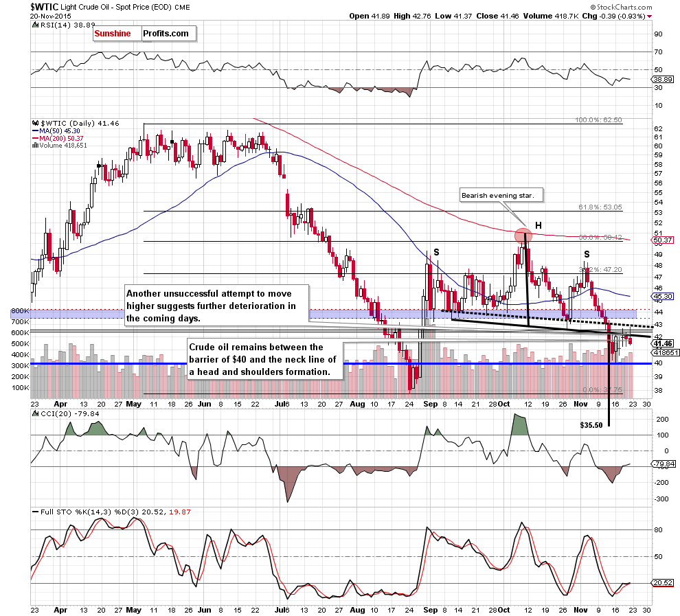Click the Open 41.89 header value
Image resolution: width=680 pixels, height=616 pixels.
tap(370, 16)
